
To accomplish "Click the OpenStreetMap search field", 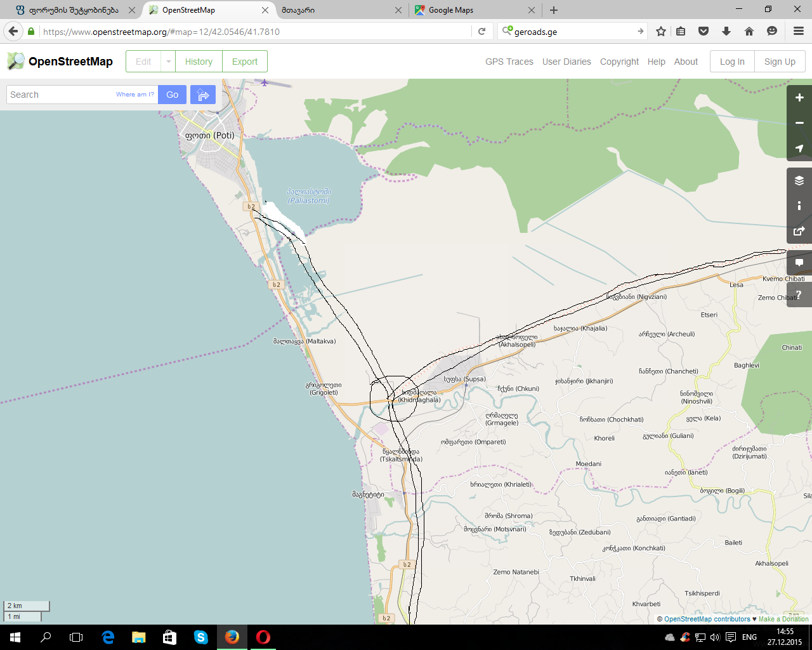I will click(x=60, y=95).
